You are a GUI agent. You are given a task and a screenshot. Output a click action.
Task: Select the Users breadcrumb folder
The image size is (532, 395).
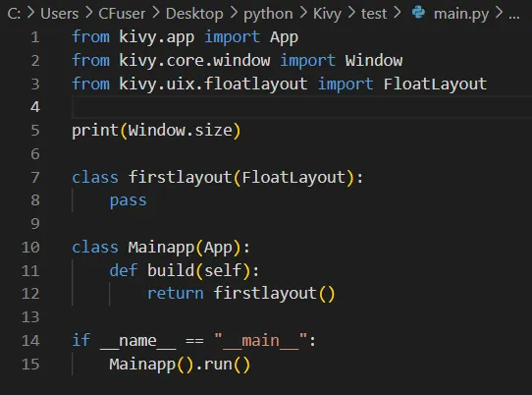click(59, 14)
